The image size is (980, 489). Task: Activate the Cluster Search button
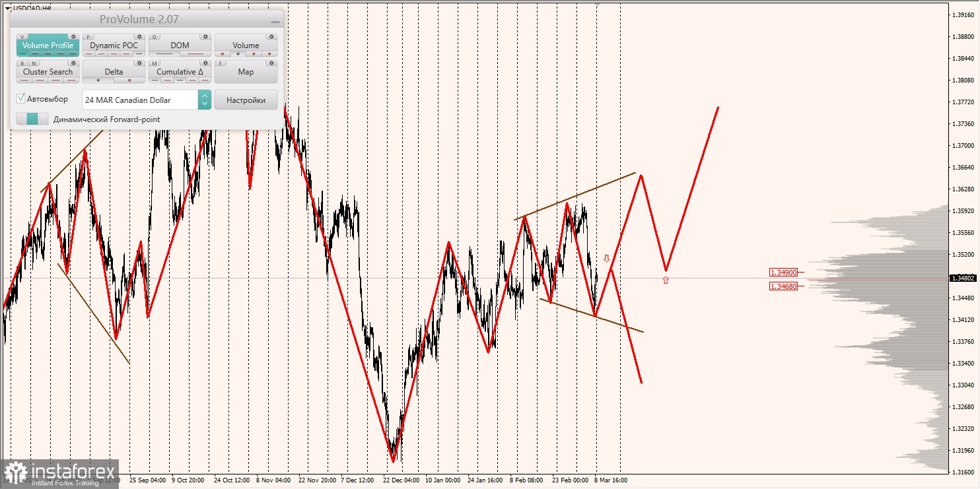pyautogui.click(x=48, y=72)
